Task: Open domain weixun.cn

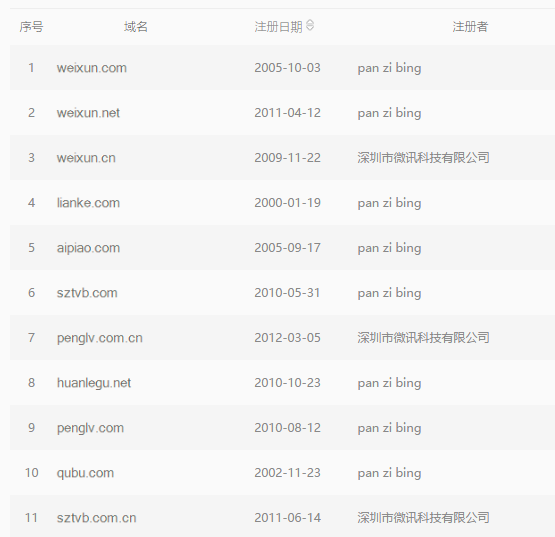Action: tap(86, 158)
